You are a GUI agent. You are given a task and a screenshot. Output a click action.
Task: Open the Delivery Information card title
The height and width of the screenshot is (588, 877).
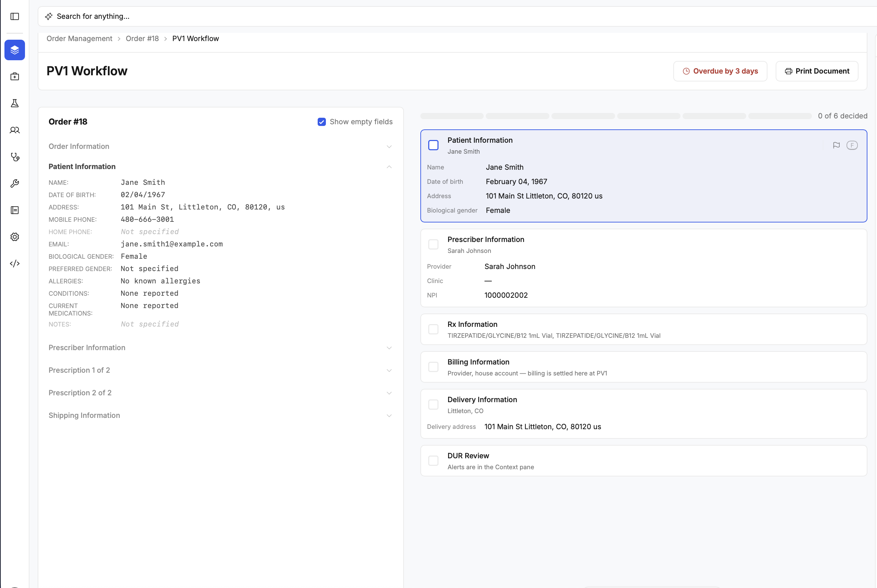[x=482, y=400]
